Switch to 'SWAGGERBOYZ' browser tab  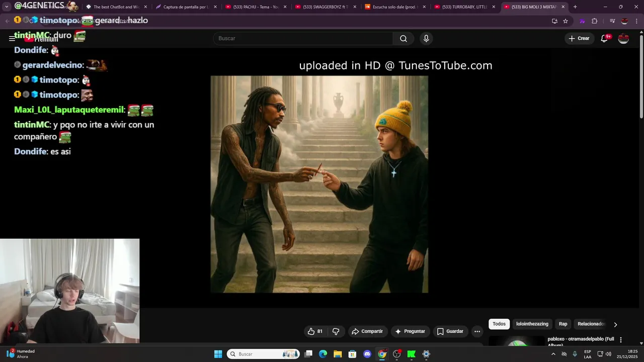[x=325, y=7]
